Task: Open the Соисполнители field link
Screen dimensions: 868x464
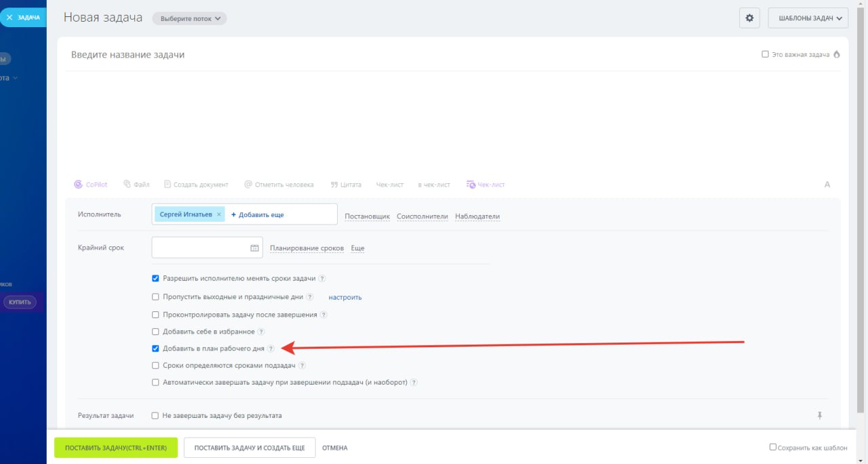Action: point(422,216)
